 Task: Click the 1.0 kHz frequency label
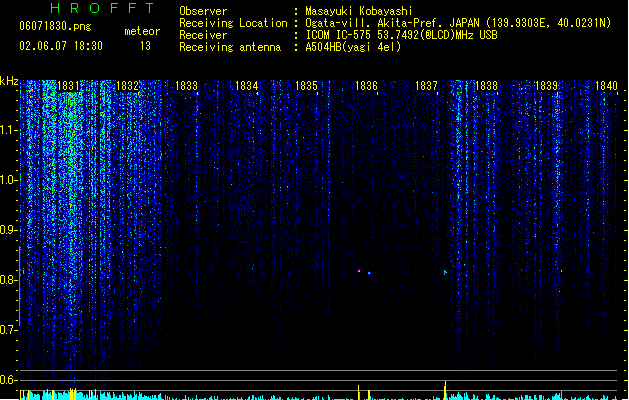click(x=8, y=180)
